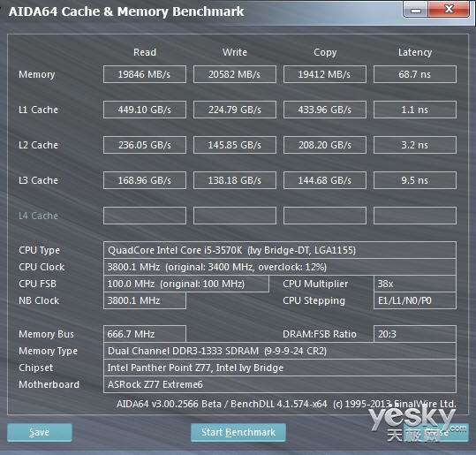Viewport: 476px width, 455px height.
Task: Click the Memory Bus value 666.7 MHz
Action: coord(145,334)
